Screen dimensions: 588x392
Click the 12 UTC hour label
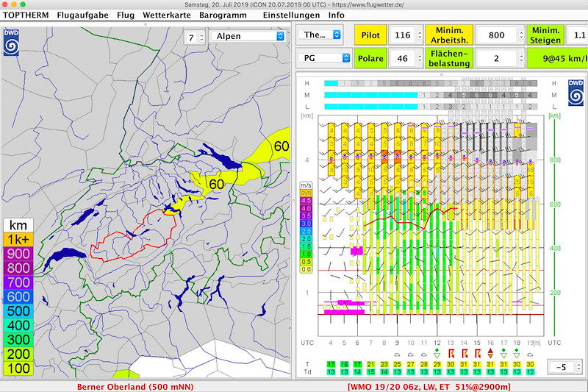point(437,343)
